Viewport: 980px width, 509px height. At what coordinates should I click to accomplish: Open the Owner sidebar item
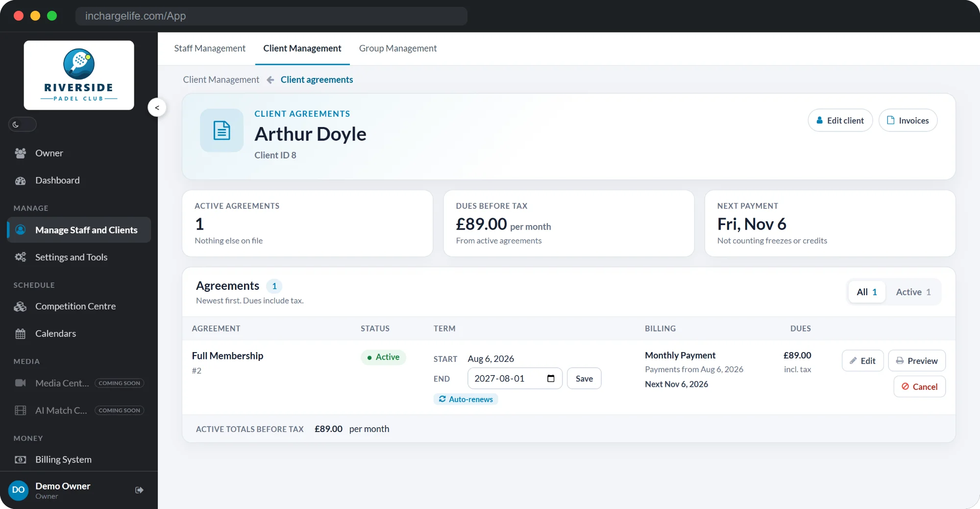coord(78,153)
